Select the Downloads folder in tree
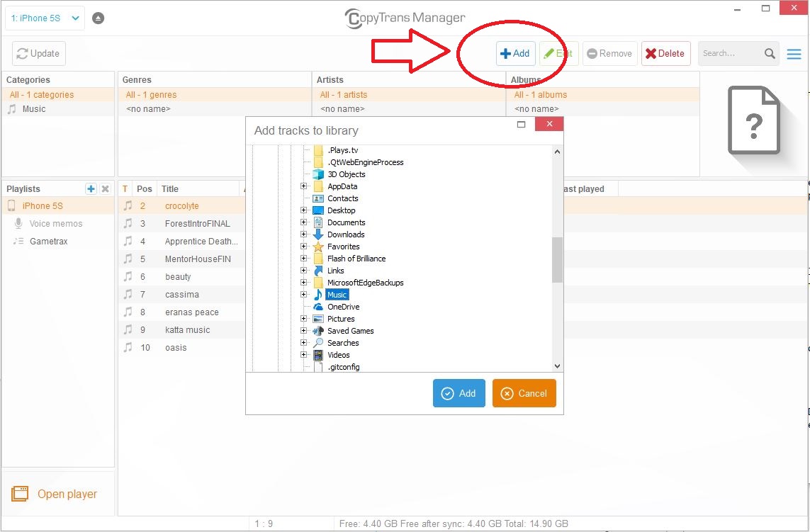Viewport: 810px width, 532px height. [x=345, y=234]
